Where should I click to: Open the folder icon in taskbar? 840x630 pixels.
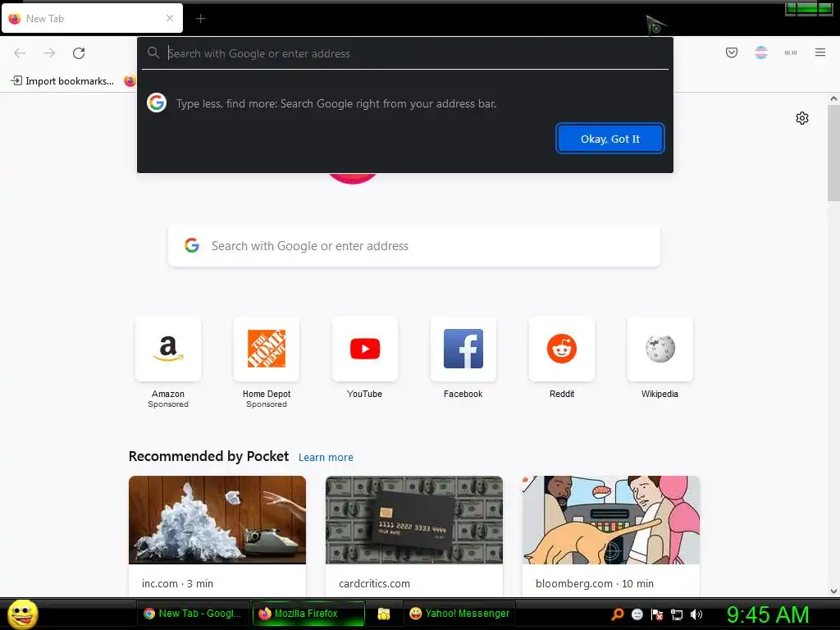click(384, 614)
